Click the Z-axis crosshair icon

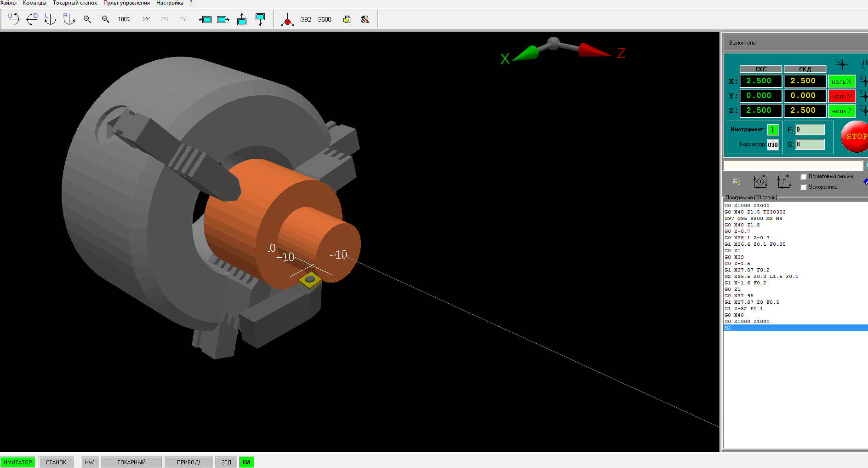coord(863,110)
